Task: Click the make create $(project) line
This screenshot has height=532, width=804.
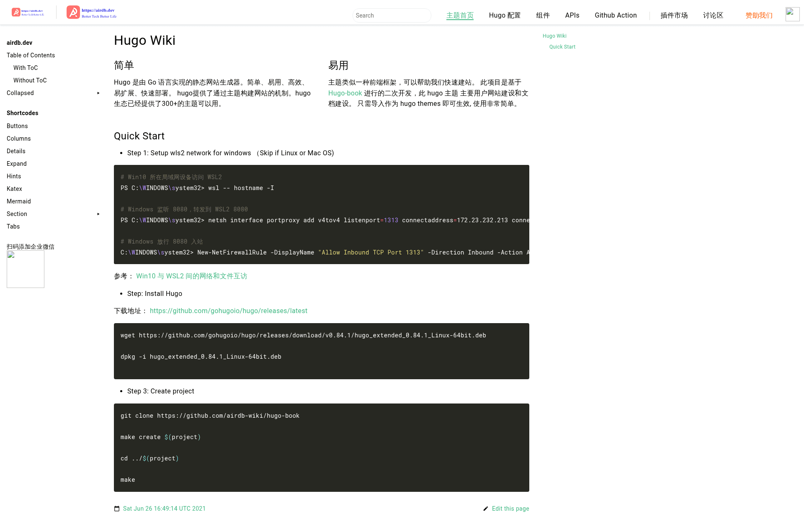Action: (x=160, y=437)
